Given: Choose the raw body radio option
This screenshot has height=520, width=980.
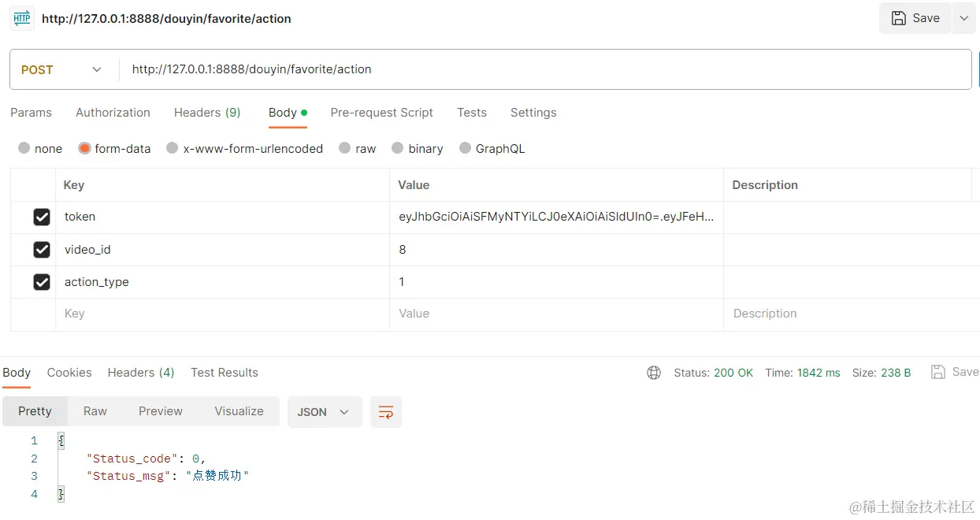Looking at the screenshot, I should [344, 148].
